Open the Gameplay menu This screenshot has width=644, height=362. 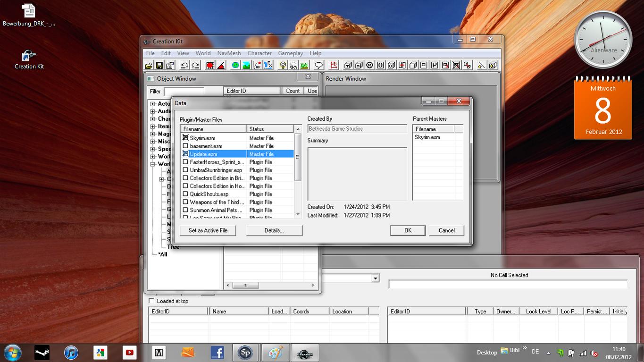(291, 53)
